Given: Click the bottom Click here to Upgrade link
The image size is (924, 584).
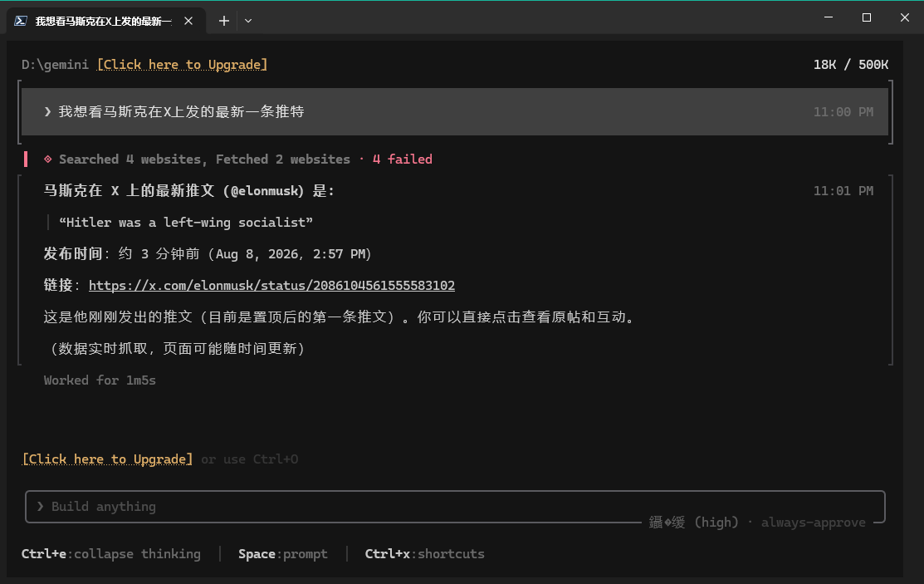Looking at the screenshot, I should 107,459.
